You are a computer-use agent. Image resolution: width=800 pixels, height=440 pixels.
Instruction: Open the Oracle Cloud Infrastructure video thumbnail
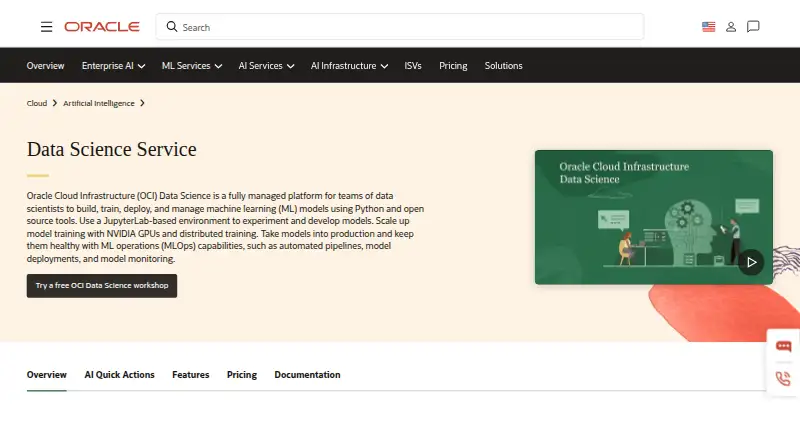click(x=654, y=217)
